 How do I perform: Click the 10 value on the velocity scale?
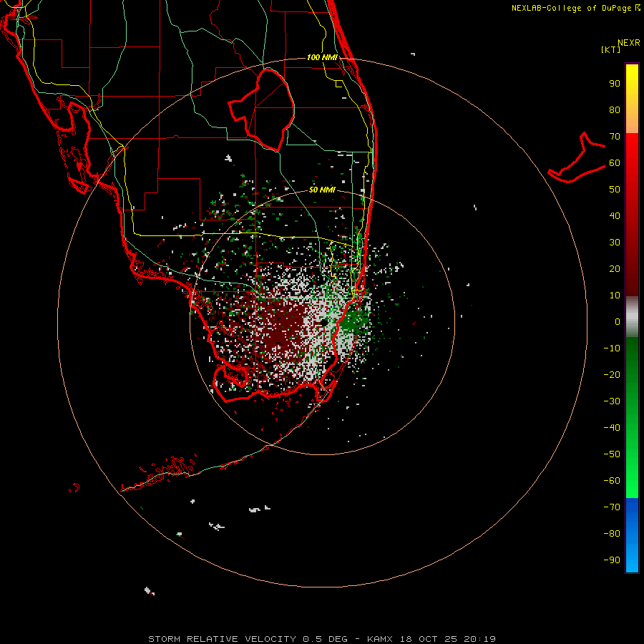615,296
